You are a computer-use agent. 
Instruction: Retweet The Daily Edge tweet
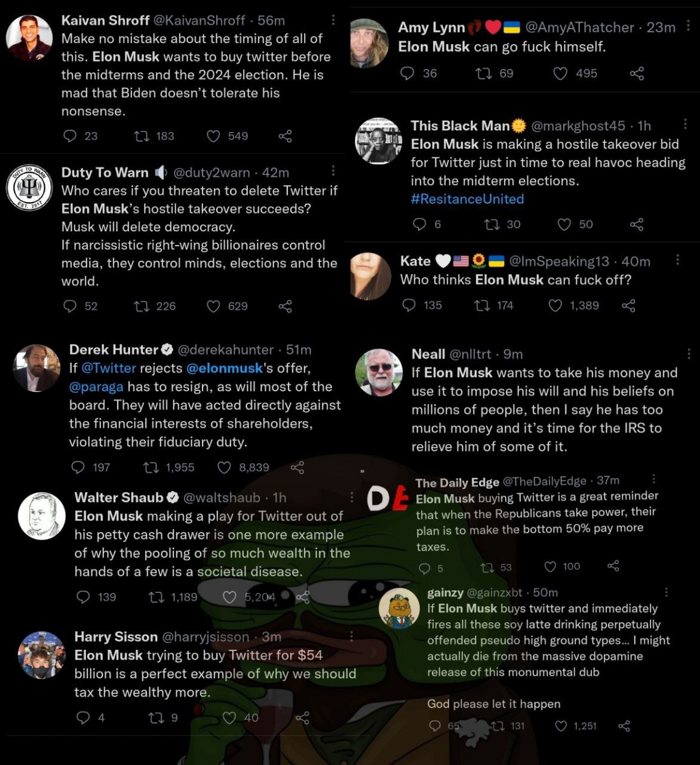(487, 567)
